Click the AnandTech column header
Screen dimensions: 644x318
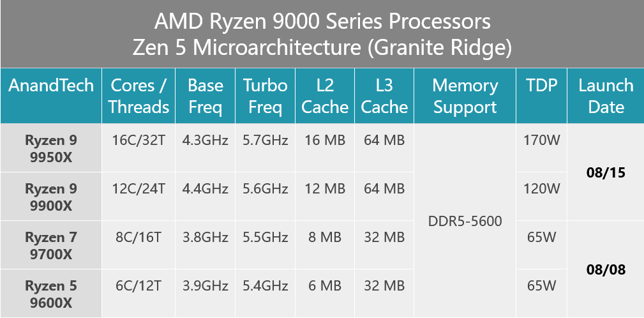[x=51, y=96]
